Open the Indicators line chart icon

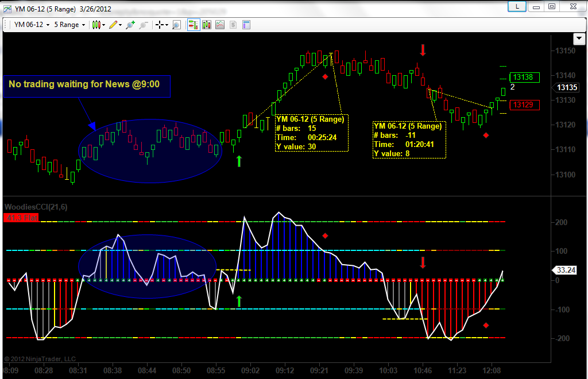(x=220, y=25)
